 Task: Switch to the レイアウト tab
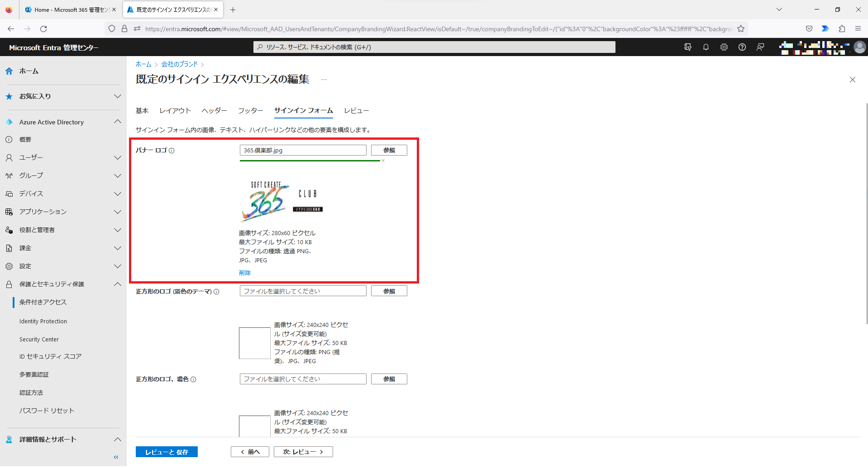(175, 111)
